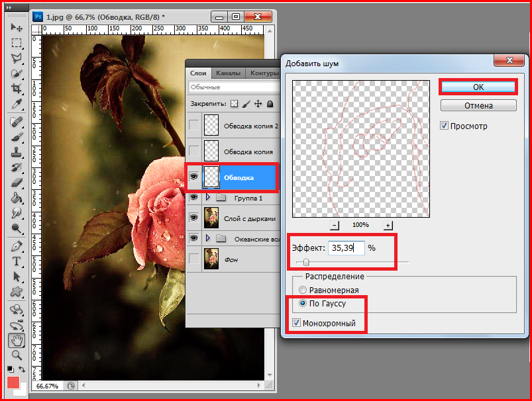
Task: Show the Обводка копия 2 layer
Action: pyautogui.click(x=193, y=125)
